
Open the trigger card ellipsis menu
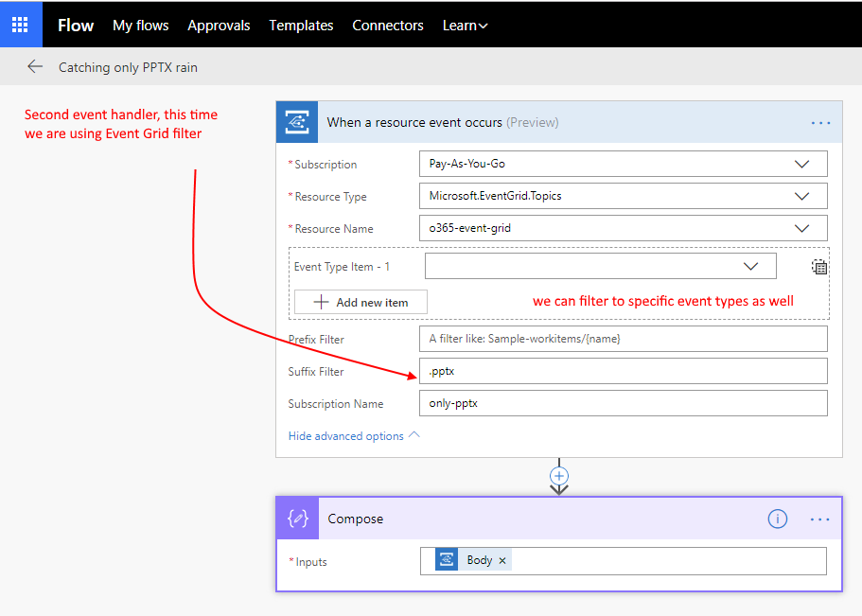tap(819, 123)
